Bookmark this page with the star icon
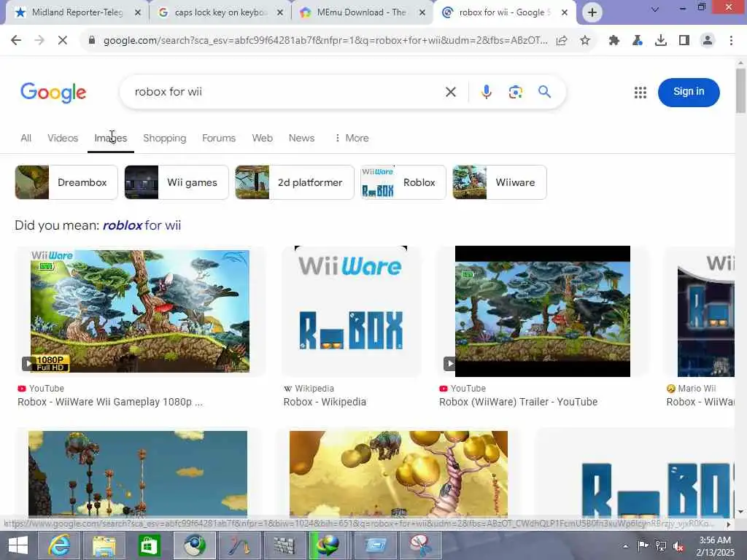This screenshot has height=560, width=747. [585, 41]
